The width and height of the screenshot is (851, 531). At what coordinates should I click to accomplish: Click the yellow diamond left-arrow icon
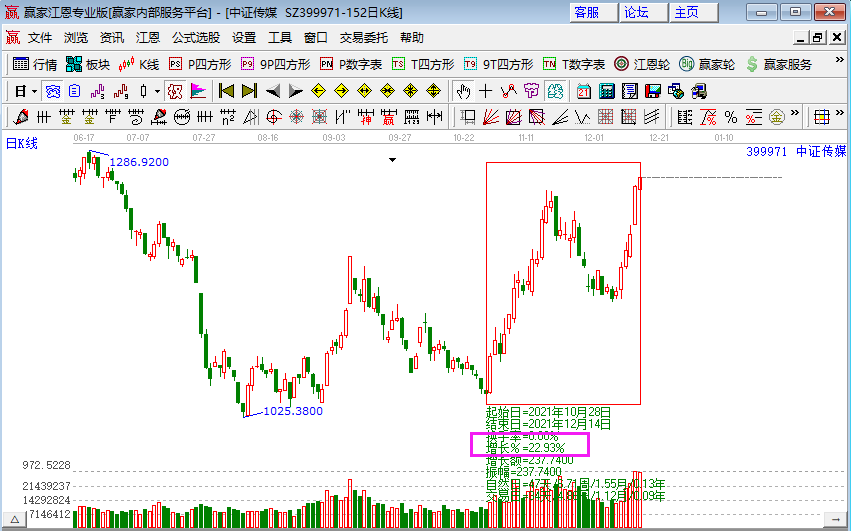tap(319, 91)
